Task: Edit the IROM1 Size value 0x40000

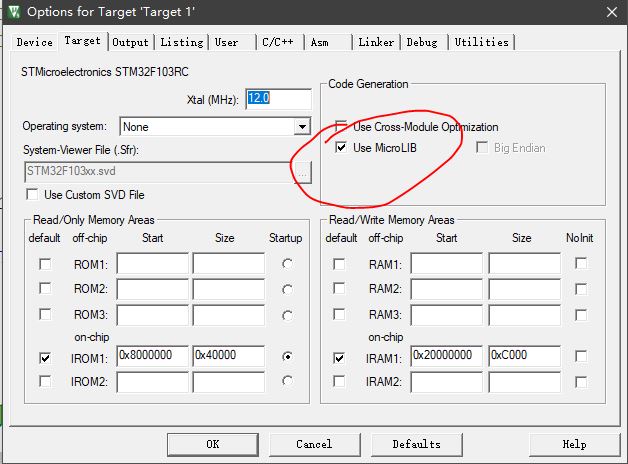Action: pyautogui.click(x=228, y=356)
